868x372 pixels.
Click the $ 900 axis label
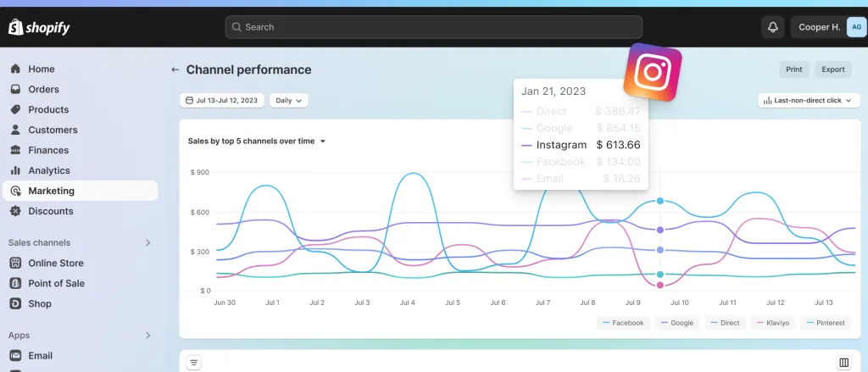200,172
